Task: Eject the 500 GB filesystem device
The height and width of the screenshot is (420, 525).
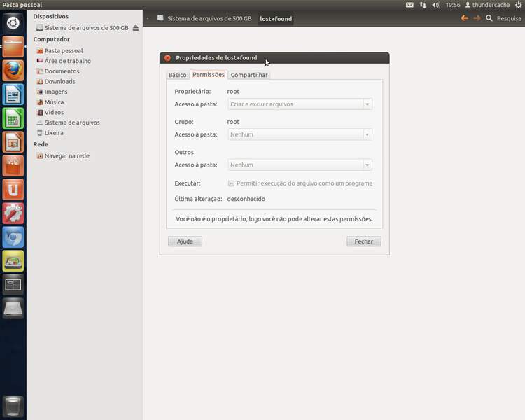Action: pyautogui.click(x=136, y=28)
